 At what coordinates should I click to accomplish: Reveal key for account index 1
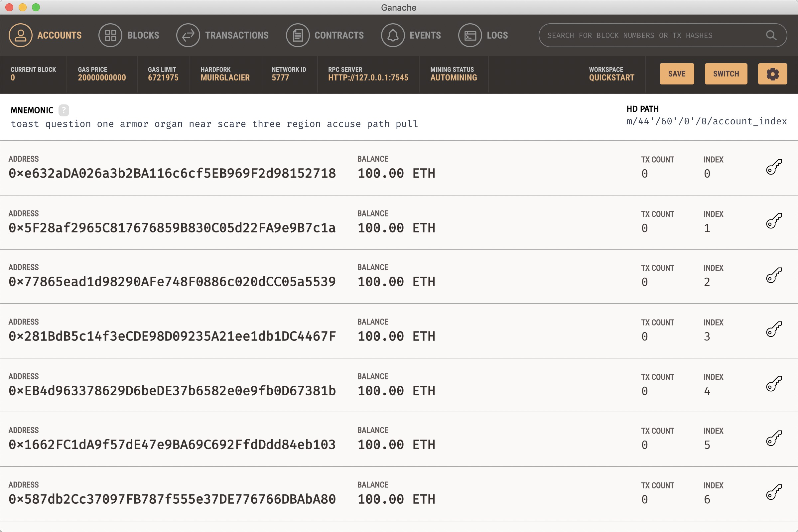(774, 221)
